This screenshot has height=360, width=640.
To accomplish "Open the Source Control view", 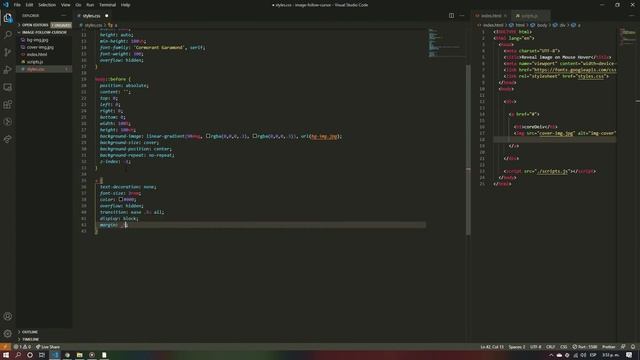I will pyautogui.click(x=8, y=52).
